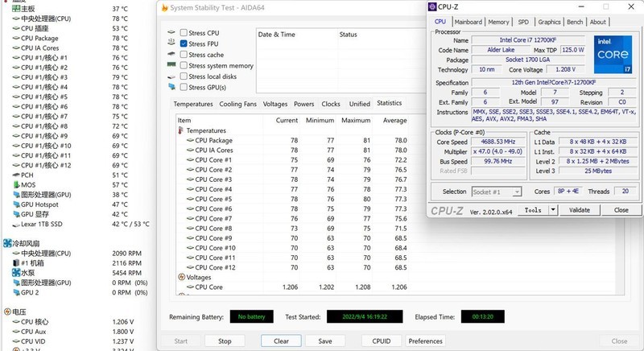
Task: Enable the Stress GPU(s) checkbox
Action: 184,87
